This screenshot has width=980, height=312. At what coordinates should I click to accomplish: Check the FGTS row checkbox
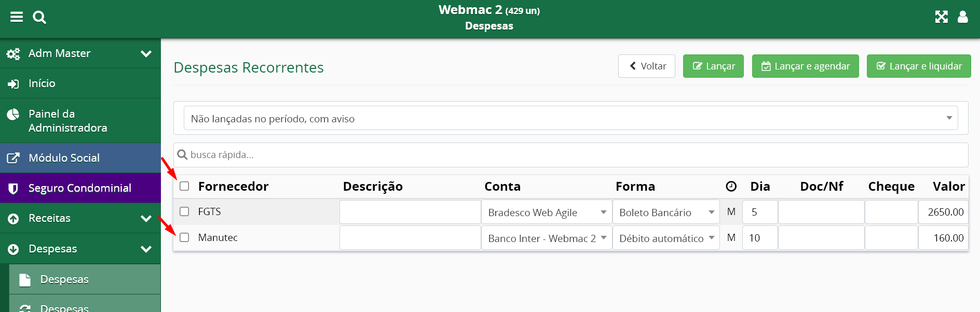[184, 211]
